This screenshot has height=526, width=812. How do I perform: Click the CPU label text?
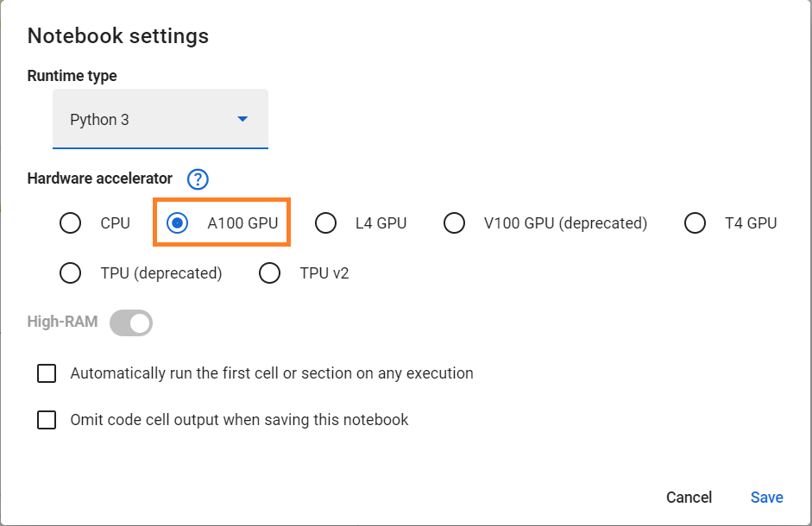click(x=115, y=223)
